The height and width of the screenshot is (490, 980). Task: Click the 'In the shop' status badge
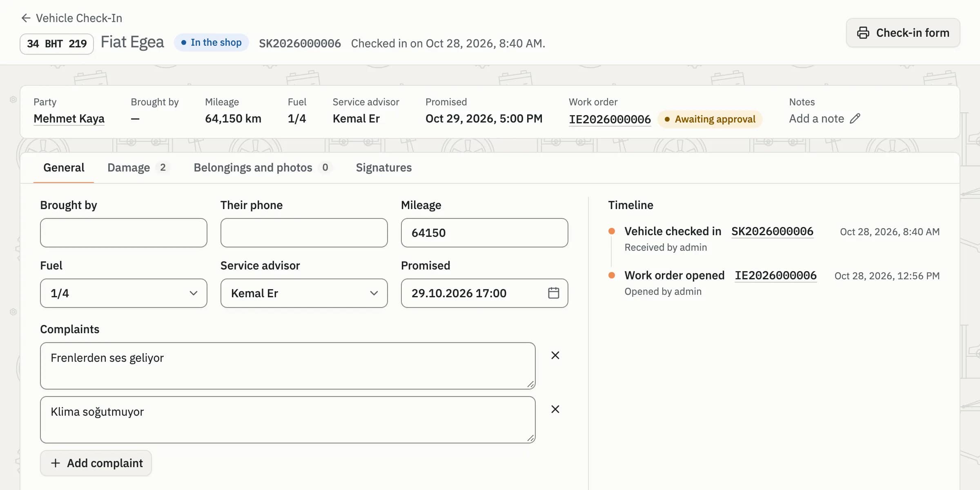click(212, 42)
